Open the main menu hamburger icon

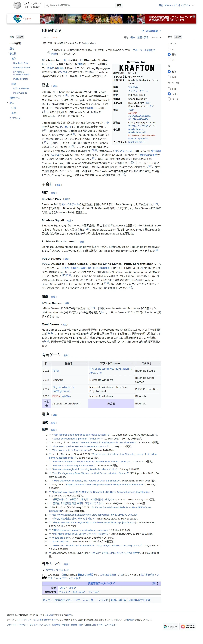coord(9,5)
